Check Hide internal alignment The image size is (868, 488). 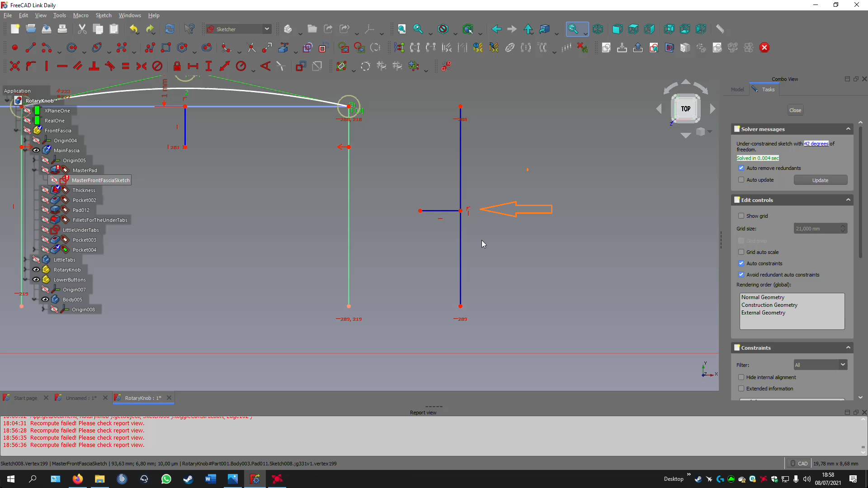742,377
